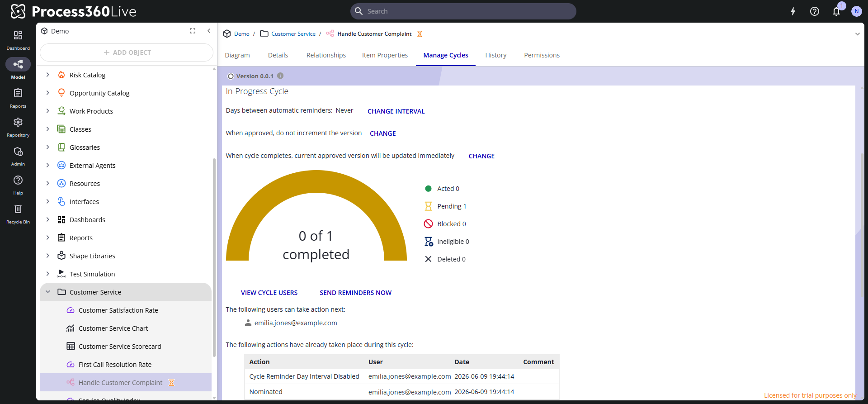Viewport: 868px width, 404px height.
Task: Expand the header chevron at top right
Action: 857,34
